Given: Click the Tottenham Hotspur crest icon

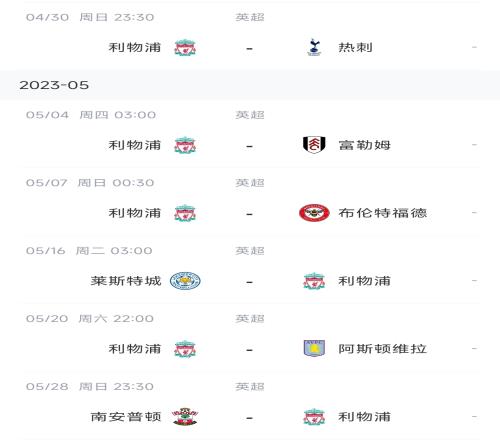Looking at the screenshot, I should (x=314, y=47).
